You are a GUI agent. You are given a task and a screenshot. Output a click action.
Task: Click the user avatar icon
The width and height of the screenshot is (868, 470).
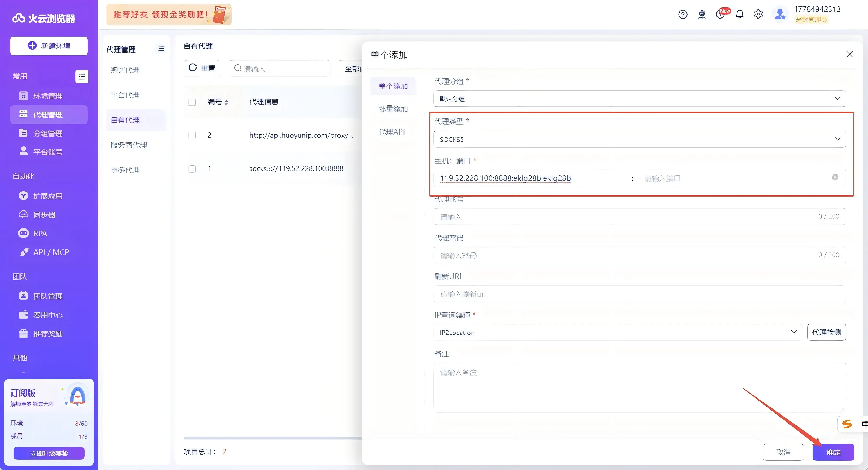pos(780,15)
